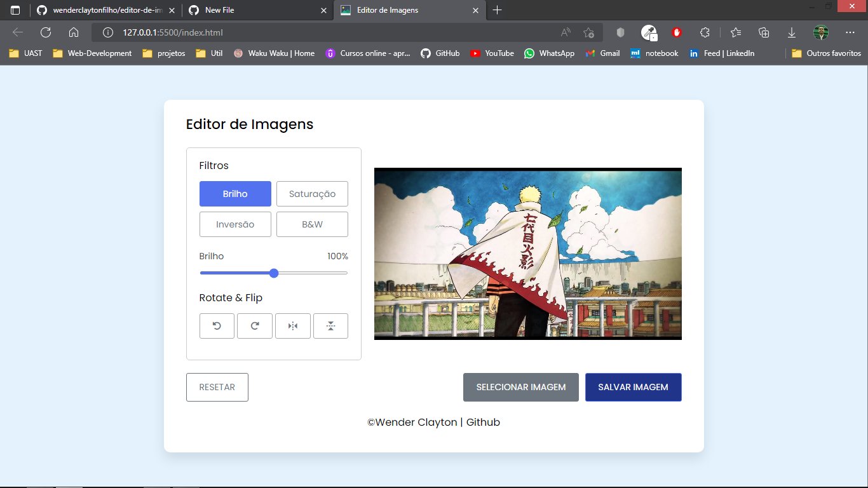Open browser Downloads
868x488 pixels.
[x=791, y=32]
